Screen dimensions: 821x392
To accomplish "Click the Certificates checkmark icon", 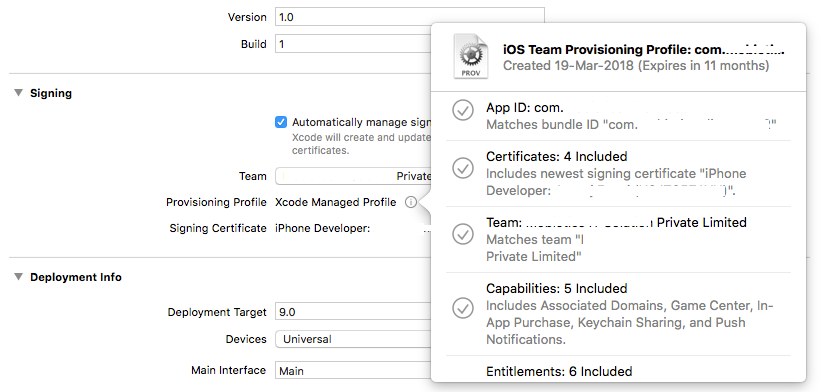I will coord(463,168).
